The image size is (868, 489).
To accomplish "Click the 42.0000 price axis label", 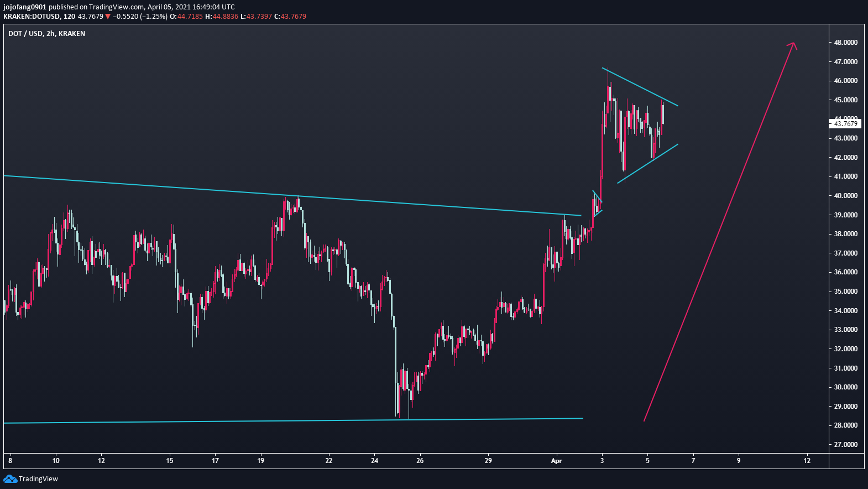I will click(846, 158).
